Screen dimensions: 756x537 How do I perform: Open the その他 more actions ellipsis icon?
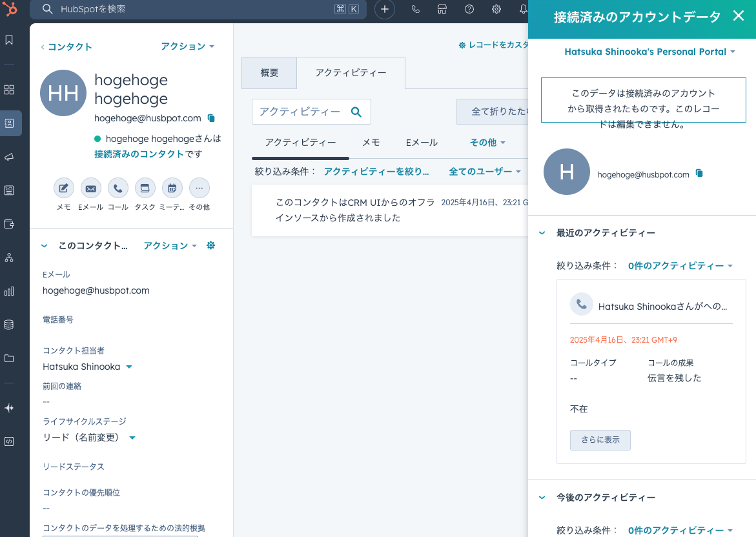click(199, 188)
